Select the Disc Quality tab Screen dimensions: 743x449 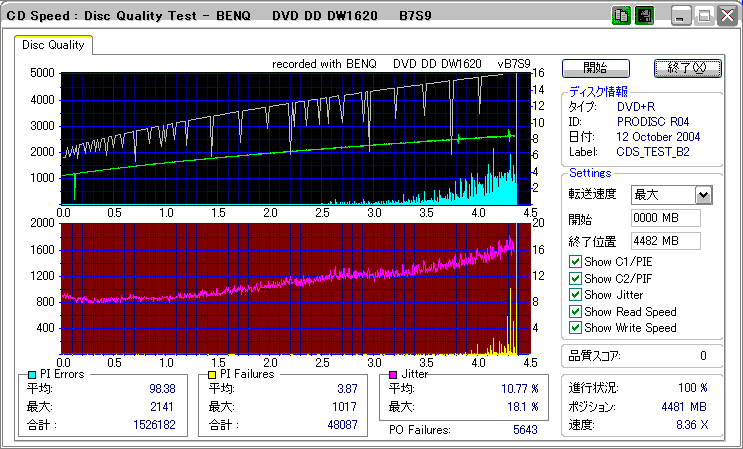[x=53, y=44]
